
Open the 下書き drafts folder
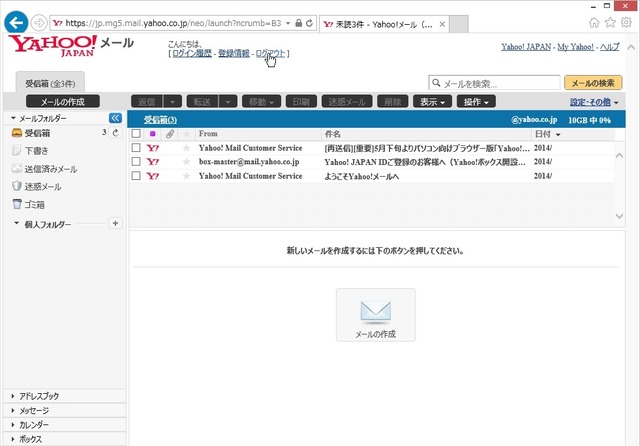point(36,151)
